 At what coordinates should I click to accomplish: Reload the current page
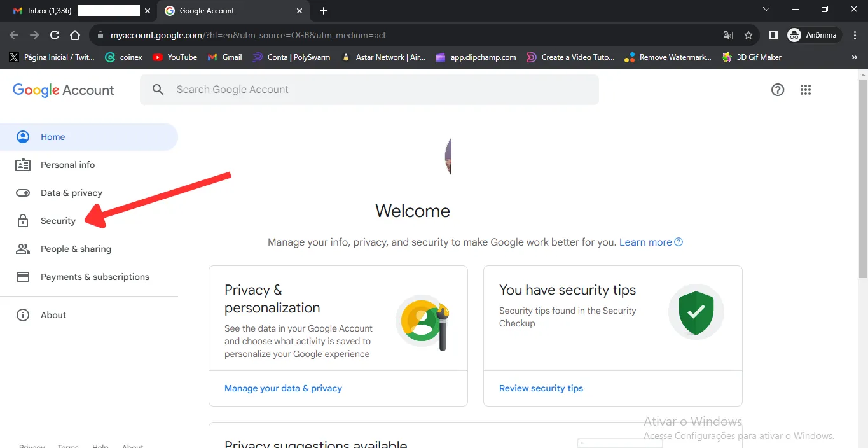(x=55, y=35)
